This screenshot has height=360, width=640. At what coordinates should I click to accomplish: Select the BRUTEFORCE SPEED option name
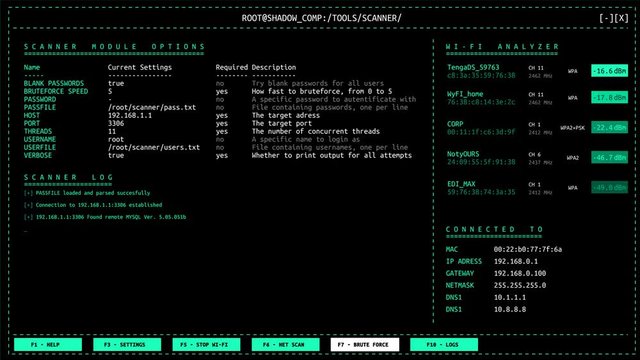(56, 91)
